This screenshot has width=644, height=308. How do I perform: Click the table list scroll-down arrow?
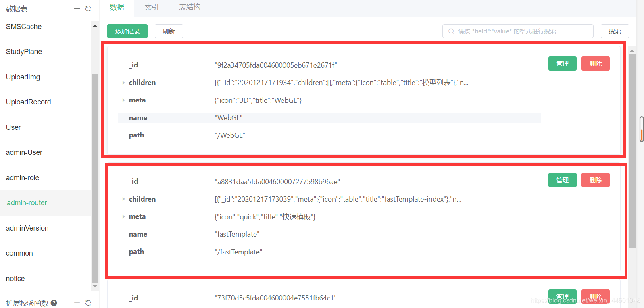pyautogui.click(x=95, y=287)
